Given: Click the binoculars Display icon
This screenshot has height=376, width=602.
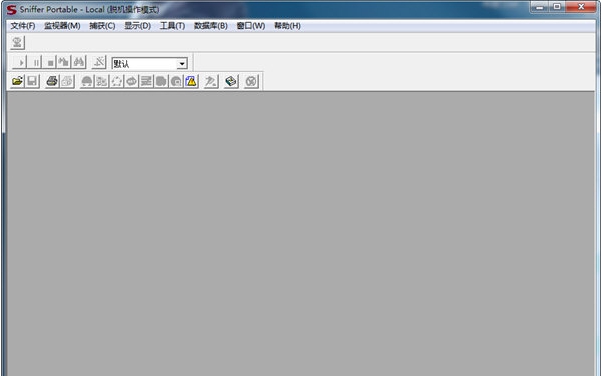Looking at the screenshot, I should tap(79, 62).
